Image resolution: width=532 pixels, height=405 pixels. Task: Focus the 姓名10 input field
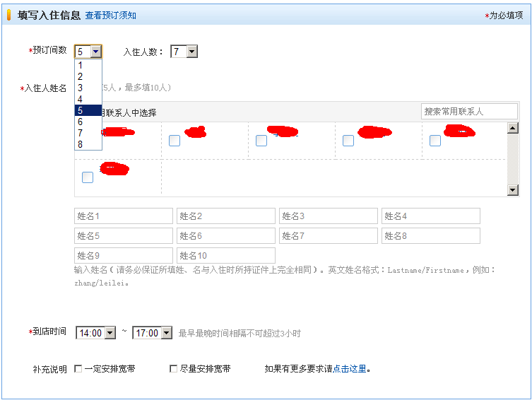[x=226, y=256]
